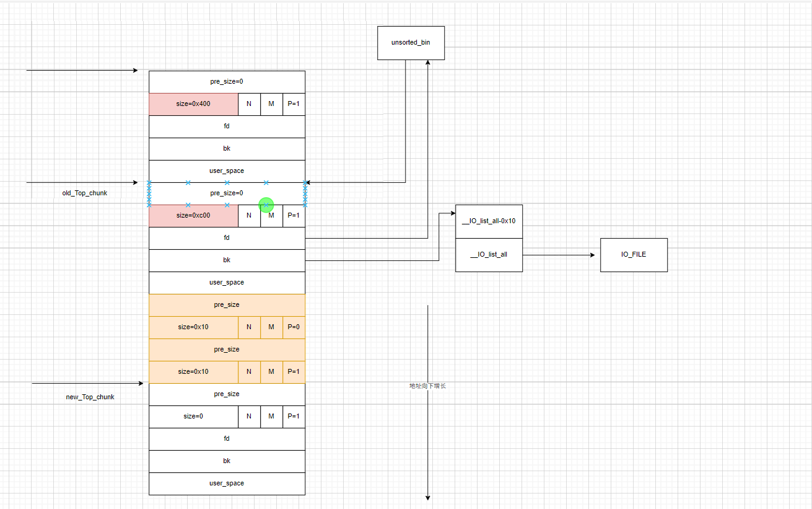Select pre_size=0 cell above size=0x400

click(x=227, y=82)
